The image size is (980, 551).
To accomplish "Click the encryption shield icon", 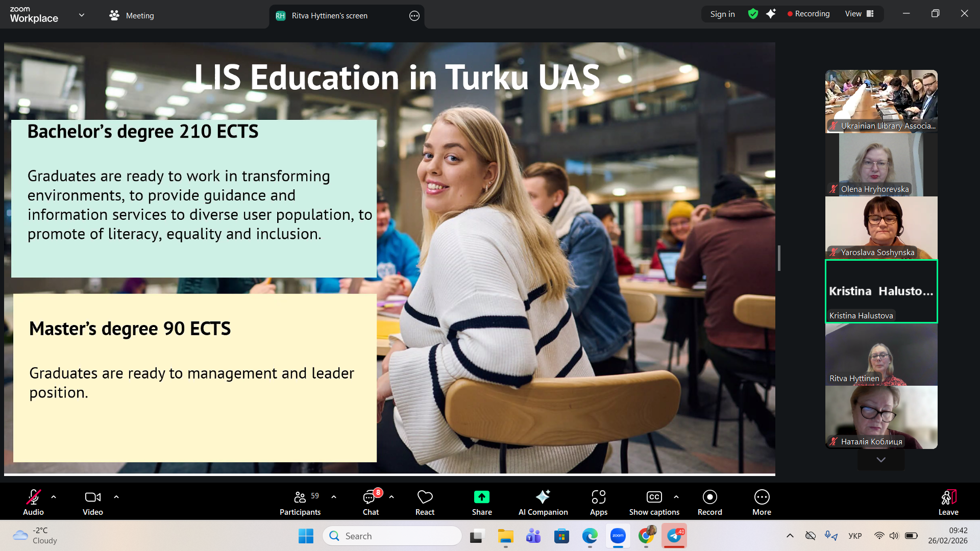I will tap(753, 14).
